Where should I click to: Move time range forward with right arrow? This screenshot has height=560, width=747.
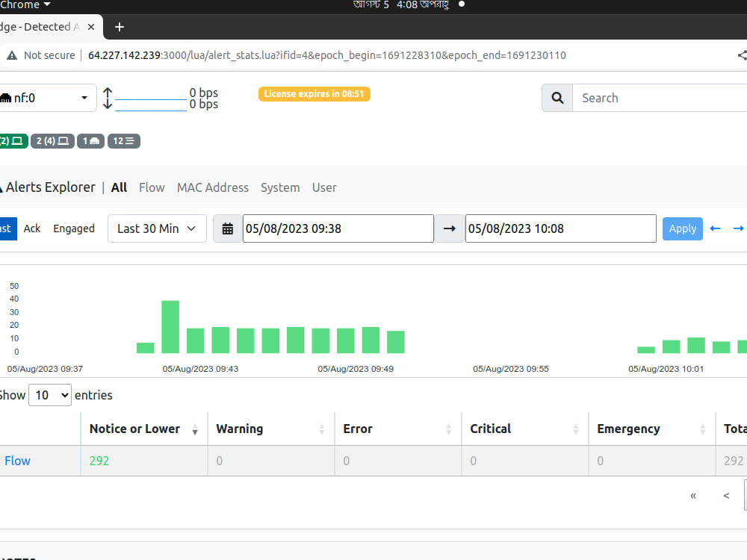click(739, 228)
